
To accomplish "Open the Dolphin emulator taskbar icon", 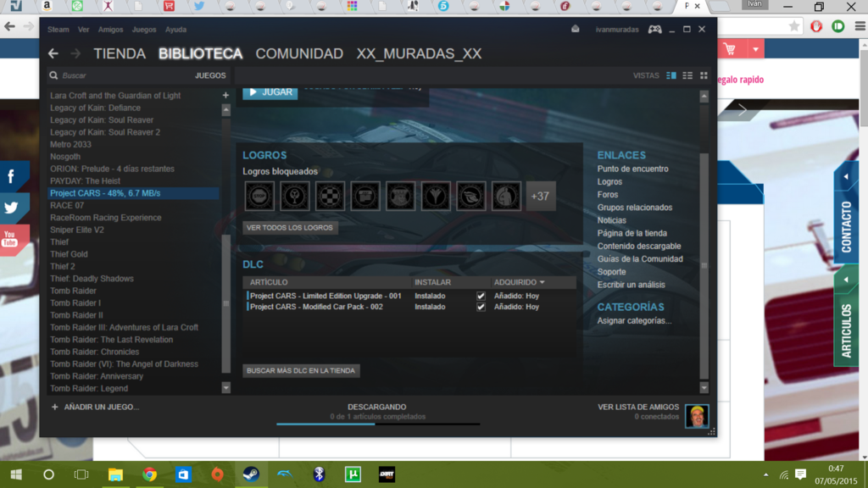I will 285,474.
